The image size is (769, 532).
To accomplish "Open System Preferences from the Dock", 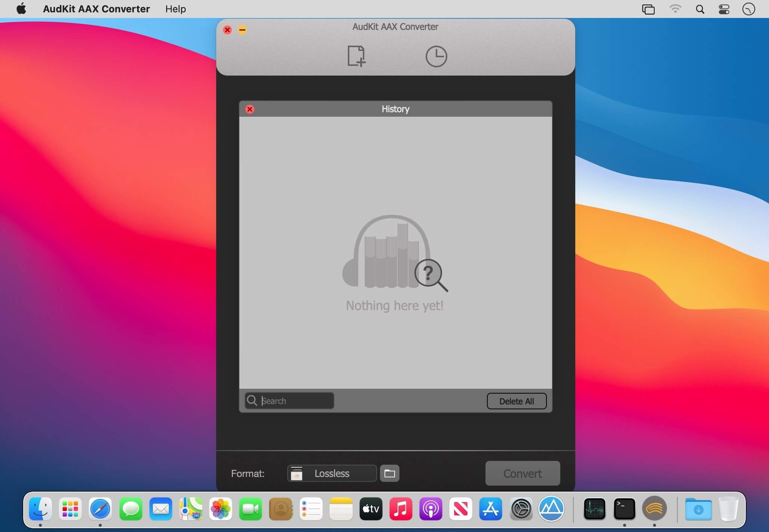I will (x=521, y=509).
